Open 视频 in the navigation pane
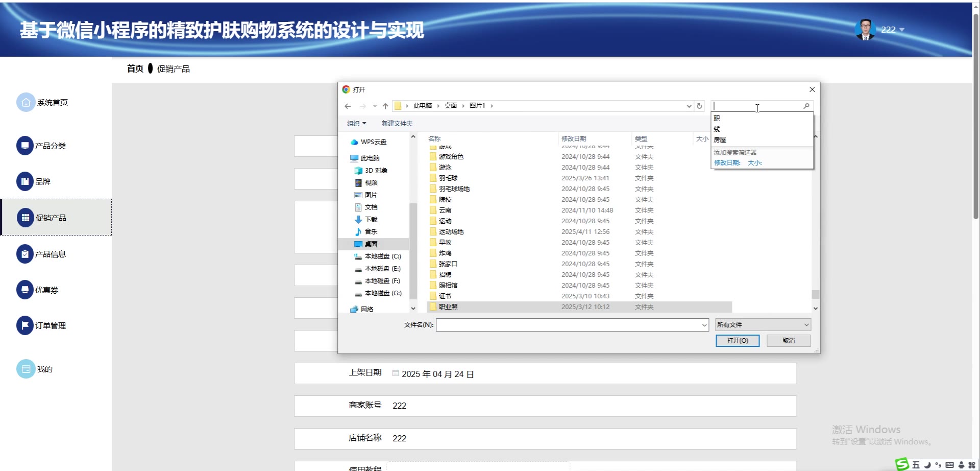Screen dimensions: 980x471 click(366, 183)
